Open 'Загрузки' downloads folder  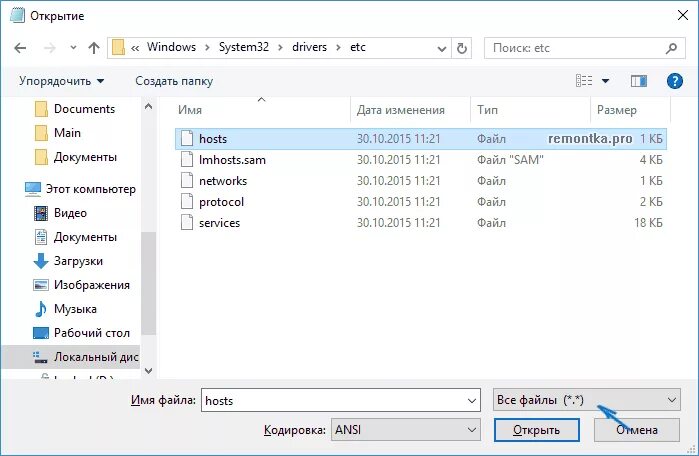tap(68, 261)
